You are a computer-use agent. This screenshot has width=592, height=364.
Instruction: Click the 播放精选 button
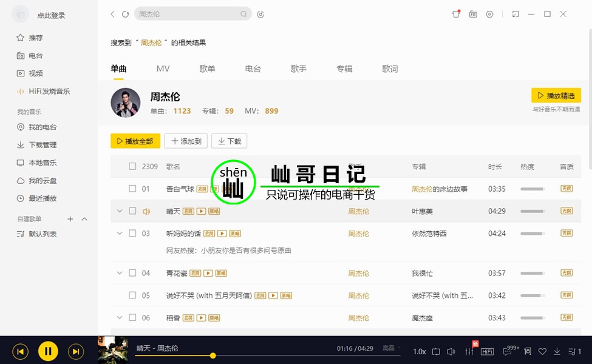(556, 95)
